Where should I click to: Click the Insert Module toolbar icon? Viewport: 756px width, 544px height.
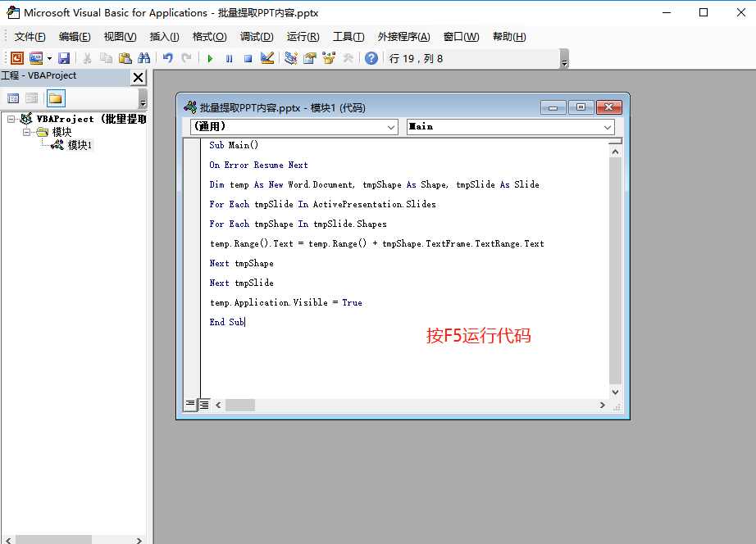tap(36, 58)
